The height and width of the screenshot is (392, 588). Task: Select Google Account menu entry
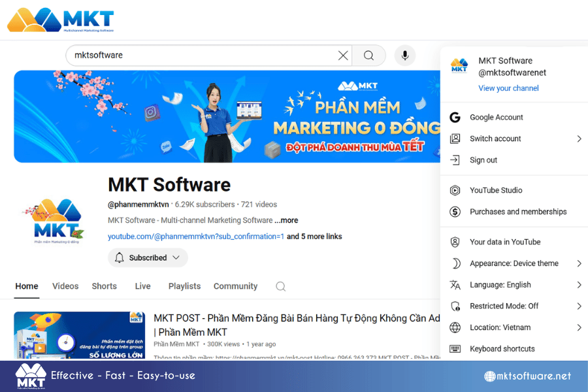point(514,118)
